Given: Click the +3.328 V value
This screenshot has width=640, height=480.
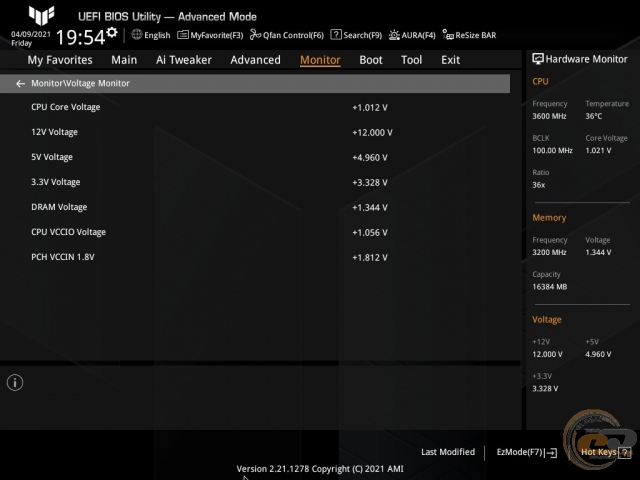Looking at the screenshot, I should 370,182.
